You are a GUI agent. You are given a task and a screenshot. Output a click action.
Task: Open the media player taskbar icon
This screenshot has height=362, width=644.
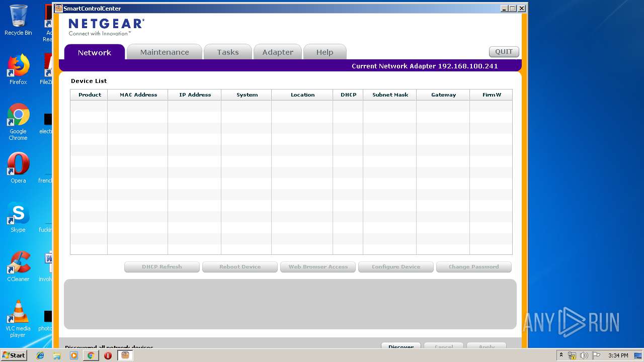pyautogui.click(x=74, y=355)
